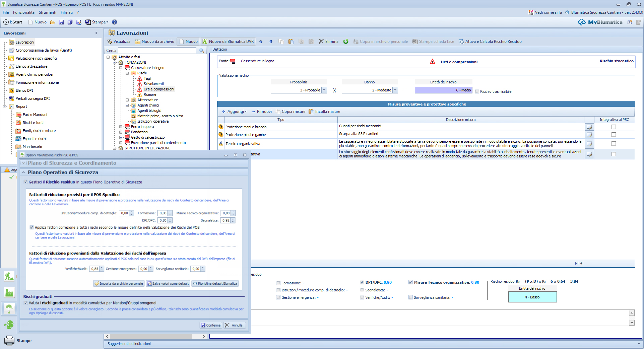Expand the Attrezzature tree node
The height and width of the screenshot is (349, 644).
tap(127, 100)
